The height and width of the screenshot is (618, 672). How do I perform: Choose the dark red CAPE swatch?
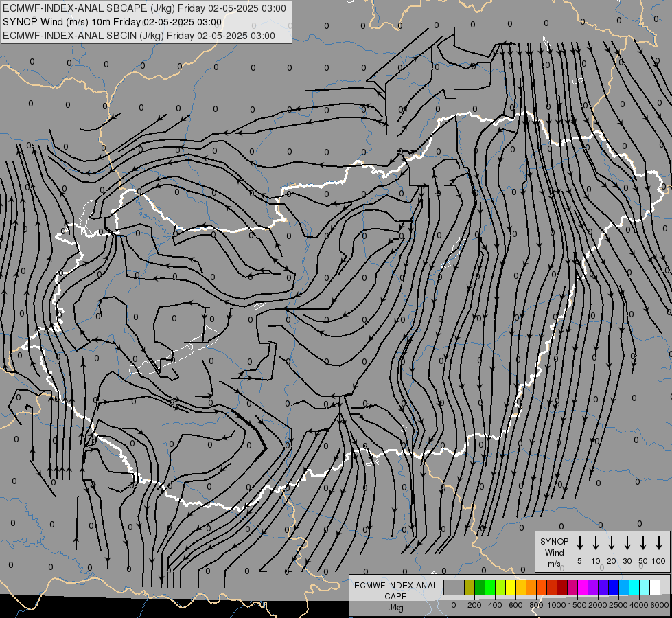[x=562, y=587]
